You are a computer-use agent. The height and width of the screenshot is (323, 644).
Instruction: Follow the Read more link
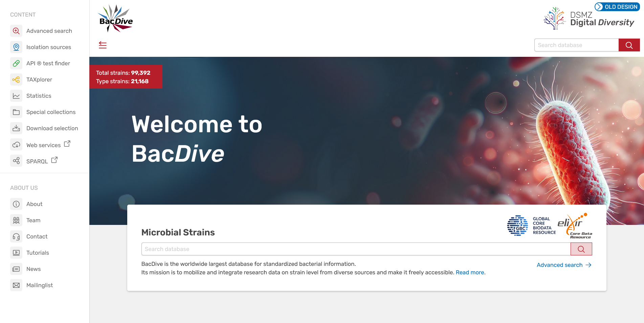[470, 272]
